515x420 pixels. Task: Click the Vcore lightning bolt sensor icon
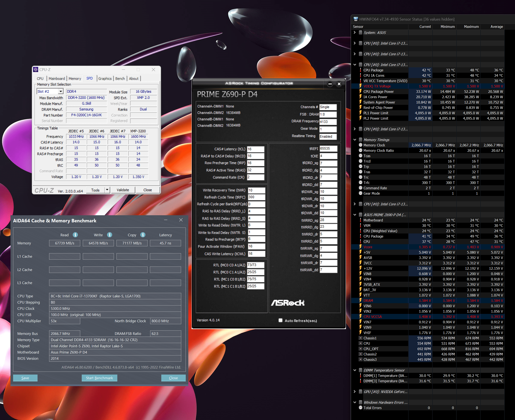360,247
